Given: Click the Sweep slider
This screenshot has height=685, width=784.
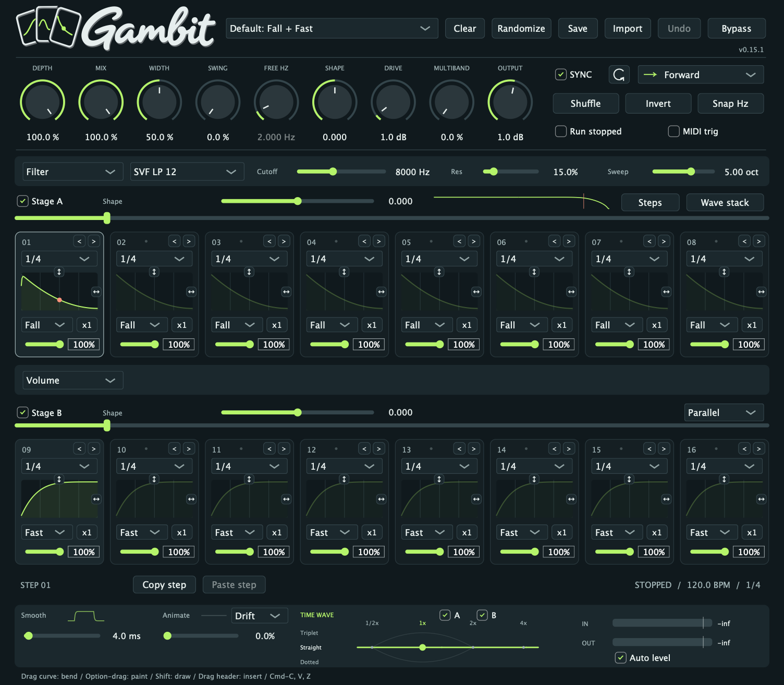Looking at the screenshot, I should [683, 172].
